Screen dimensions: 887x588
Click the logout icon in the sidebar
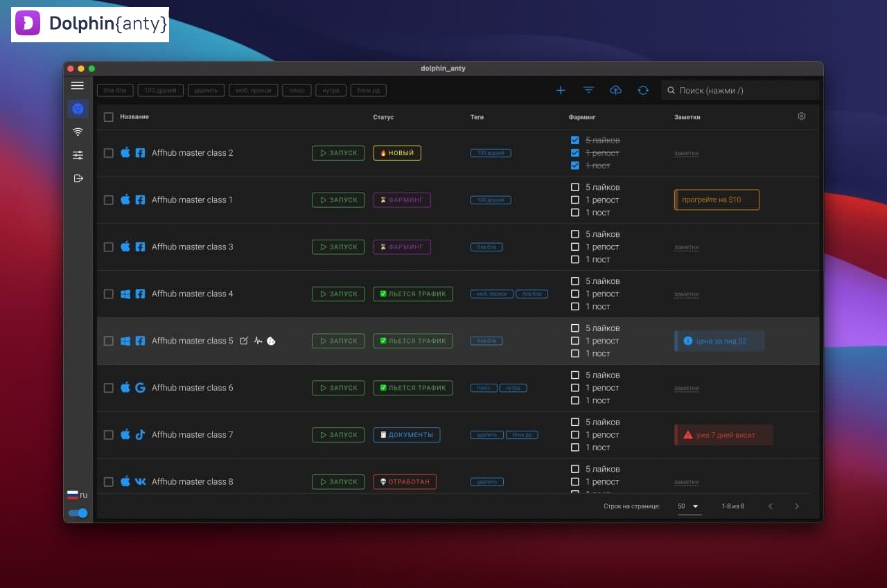(78, 179)
